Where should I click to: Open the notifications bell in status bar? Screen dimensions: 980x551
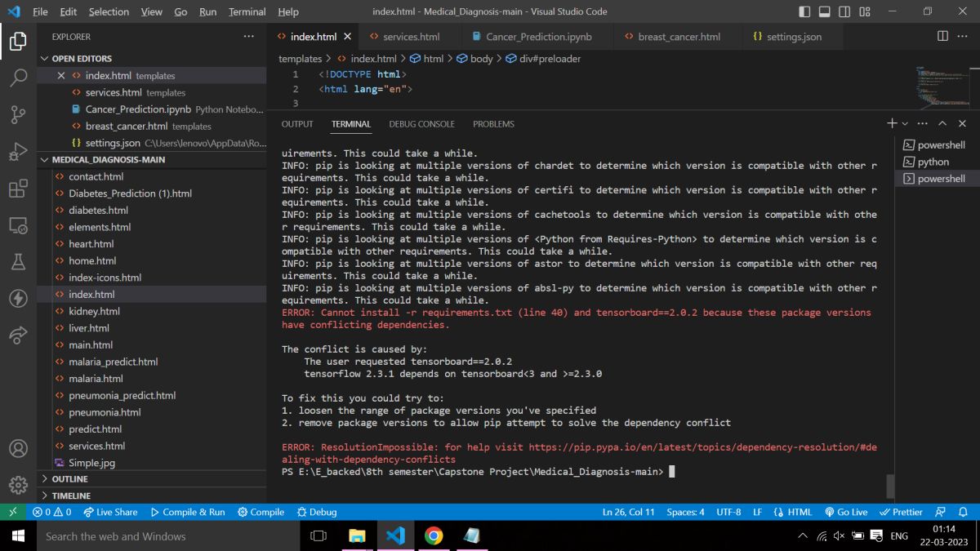[963, 512]
